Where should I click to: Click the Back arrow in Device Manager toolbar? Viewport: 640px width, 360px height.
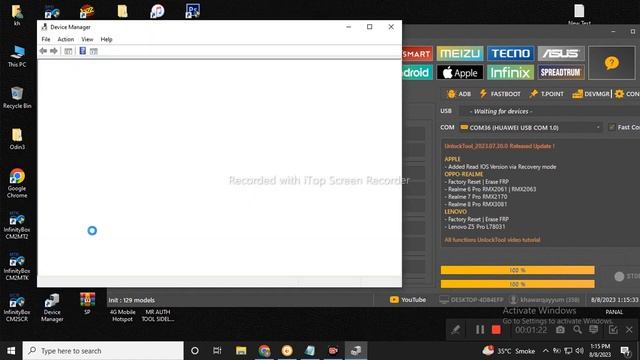tap(43, 51)
